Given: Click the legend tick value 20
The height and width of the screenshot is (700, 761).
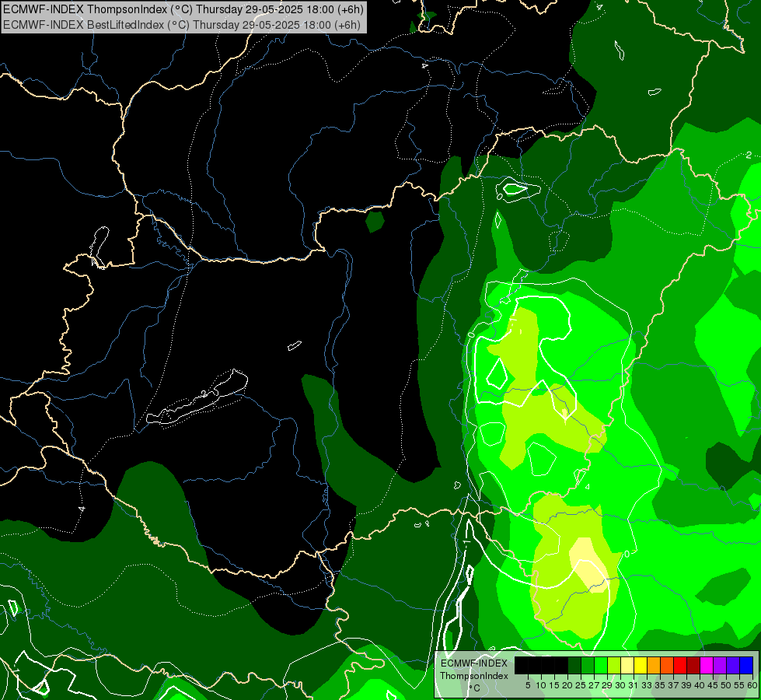Looking at the screenshot, I should pos(567,685).
